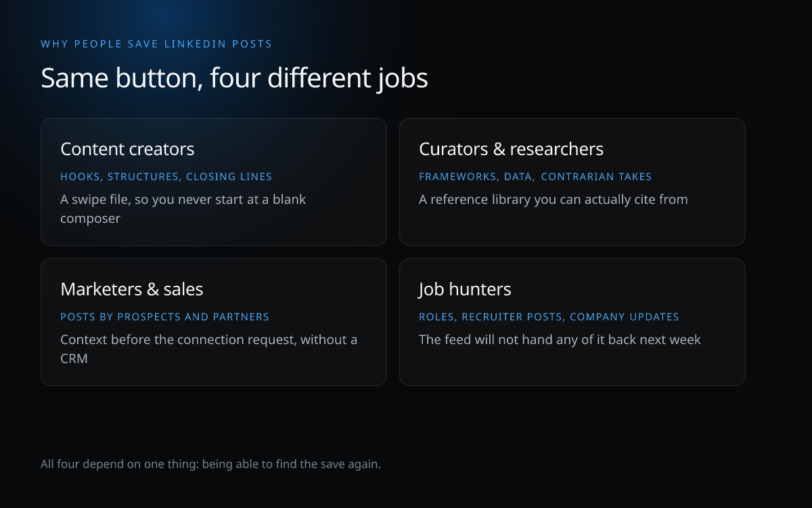Click 'Posts by prospects and partners' subtitle
The height and width of the screenshot is (508, 812).
pos(164,317)
